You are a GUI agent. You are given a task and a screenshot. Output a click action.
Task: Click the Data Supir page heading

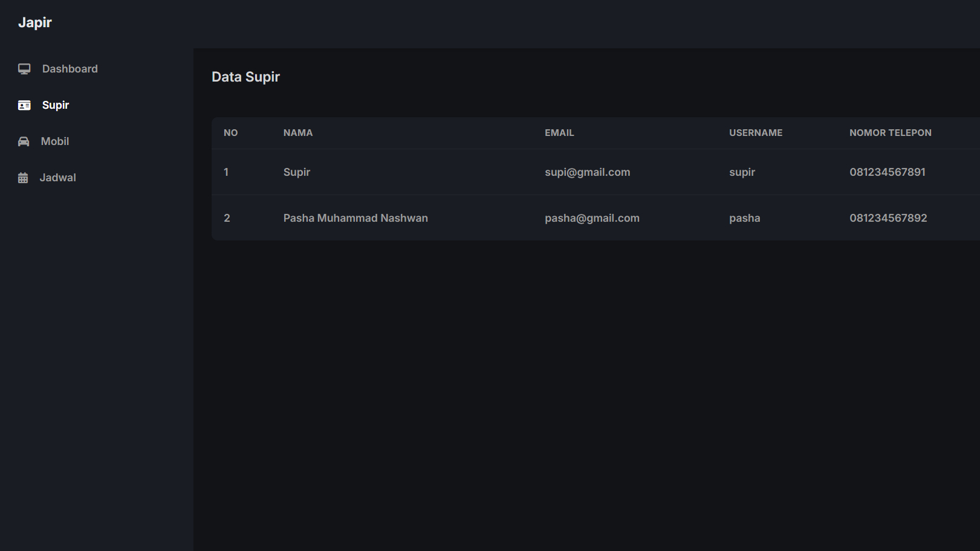245,77
